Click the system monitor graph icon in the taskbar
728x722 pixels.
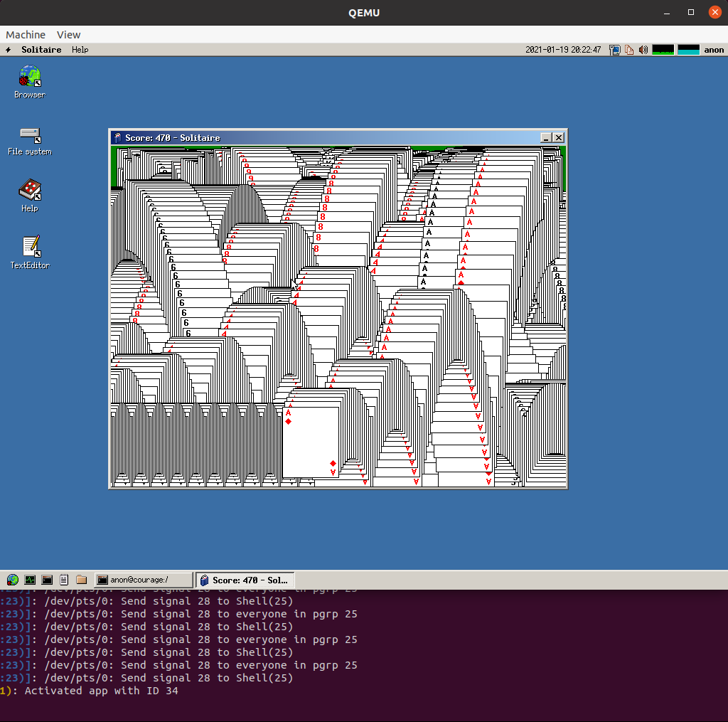(29, 579)
